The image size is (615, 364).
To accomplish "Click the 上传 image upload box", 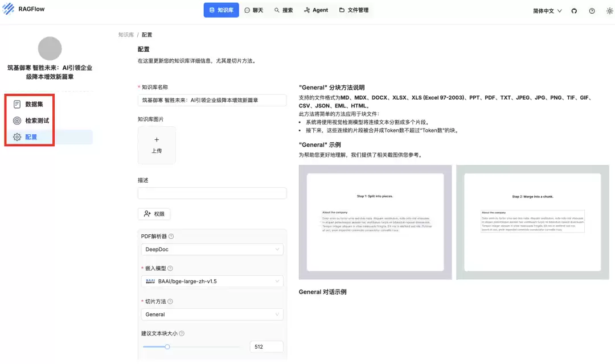I will (x=157, y=146).
